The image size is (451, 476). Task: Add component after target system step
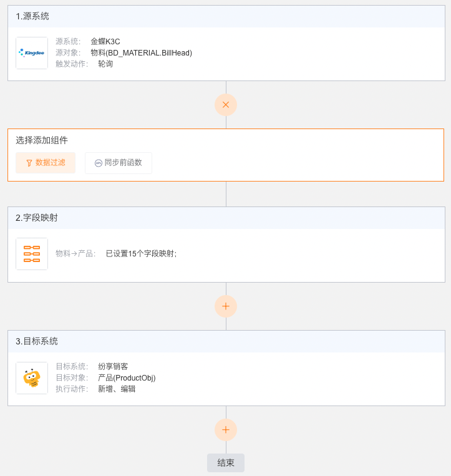click(x=226, y=430)
